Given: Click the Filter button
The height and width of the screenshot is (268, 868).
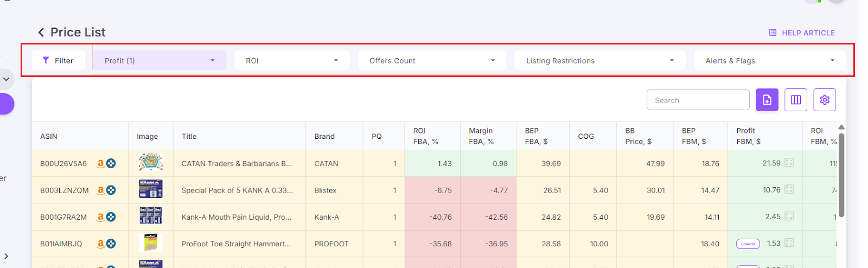Looking at the screenshot, I should (58, 61).
